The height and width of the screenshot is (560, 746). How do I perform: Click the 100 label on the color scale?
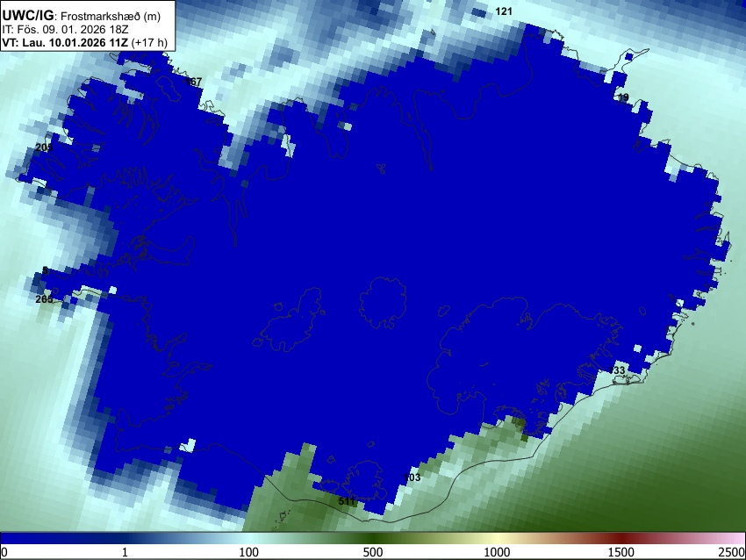tap(248, 552)
